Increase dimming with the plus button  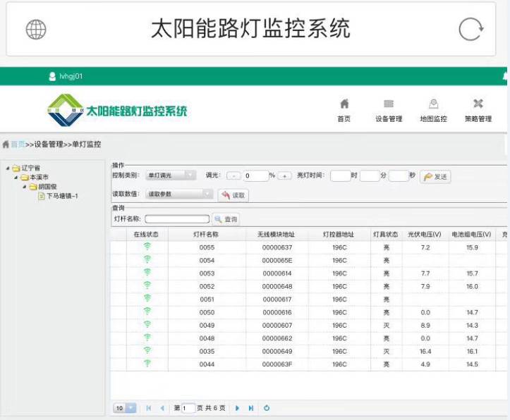284,175
